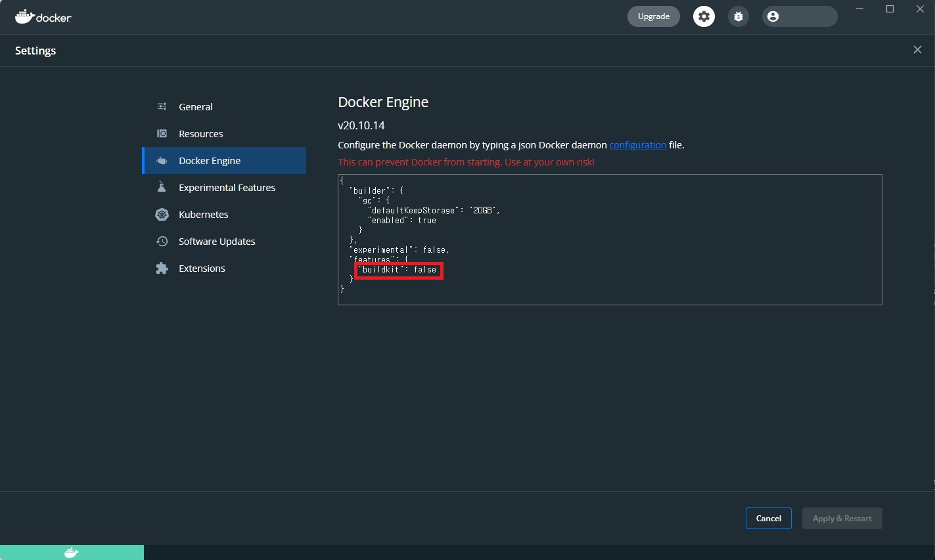Click the Docker whale logo in header
The image size is (935, 560).
[43, 17]
